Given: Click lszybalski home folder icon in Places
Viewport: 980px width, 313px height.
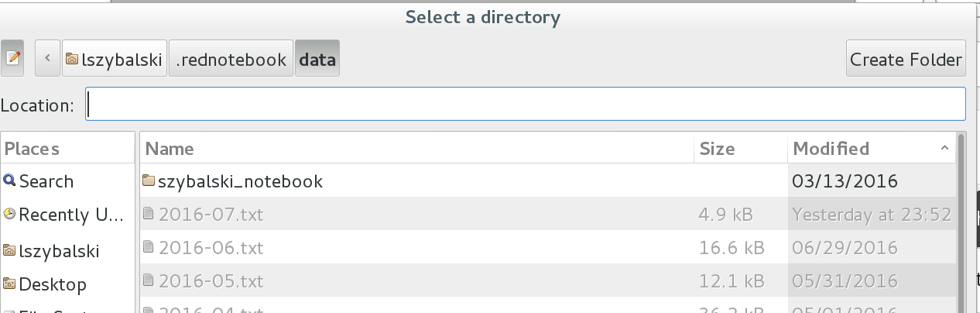Looking at the screenshot, I should point(9,251).
